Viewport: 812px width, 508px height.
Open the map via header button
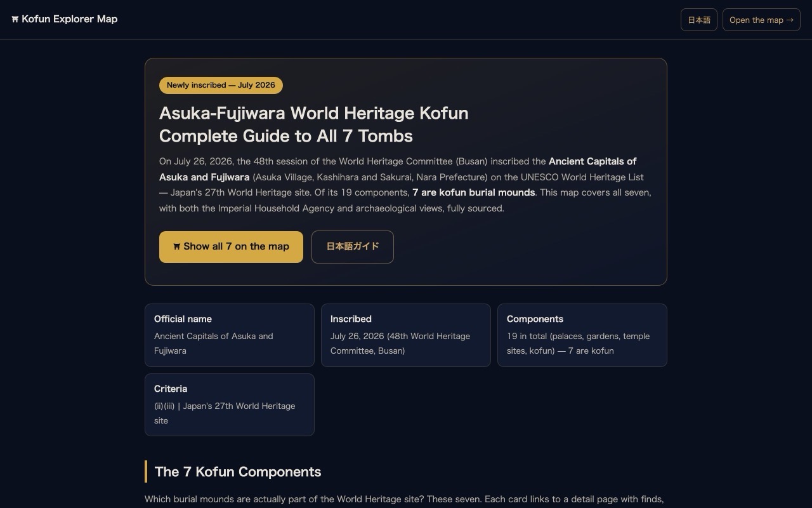pyautogui.click(x=761, y=20)
